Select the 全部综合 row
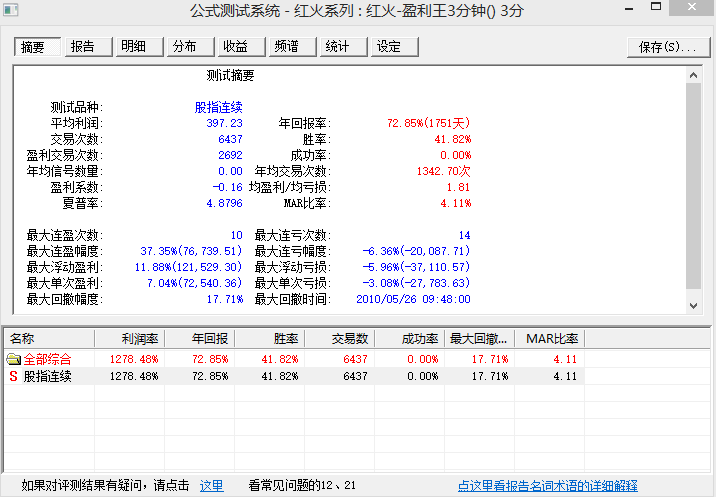The height and width of the screenshot is (497, 716). (x=295, y=360)
